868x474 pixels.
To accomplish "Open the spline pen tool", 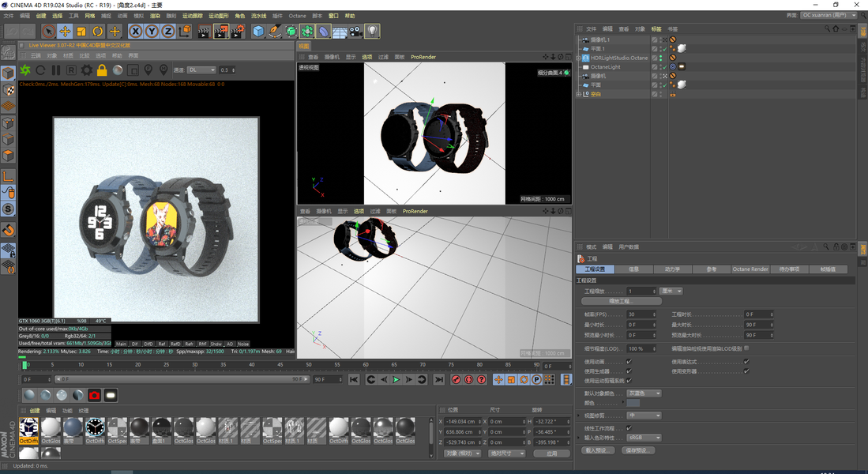I will [275, 32].
